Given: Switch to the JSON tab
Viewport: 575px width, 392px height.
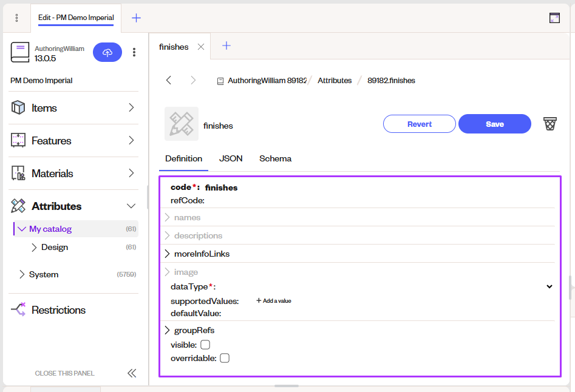Looking at the screenshot, I should click(231, 158).
